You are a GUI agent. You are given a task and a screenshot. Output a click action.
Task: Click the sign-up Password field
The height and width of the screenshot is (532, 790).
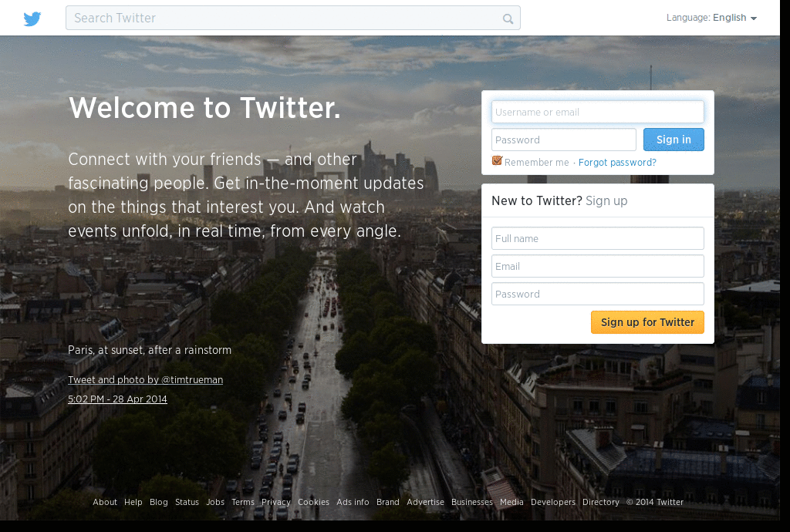coord(598,294)
